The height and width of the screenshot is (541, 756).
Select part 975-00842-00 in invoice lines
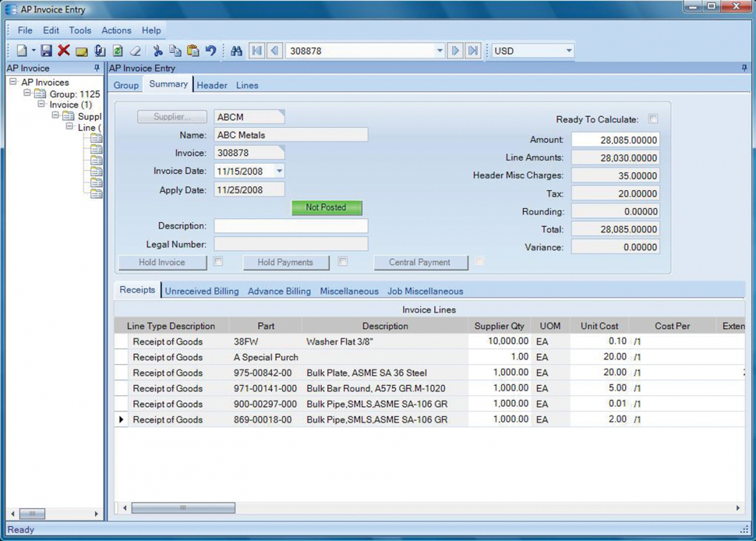point(263,373)
